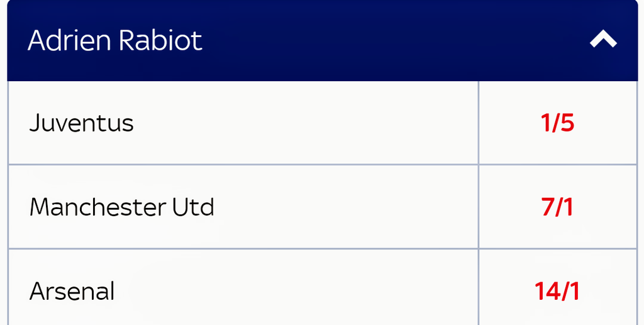Tap the white up-arrow icon in header
The image size is (644, 325).
603,41
